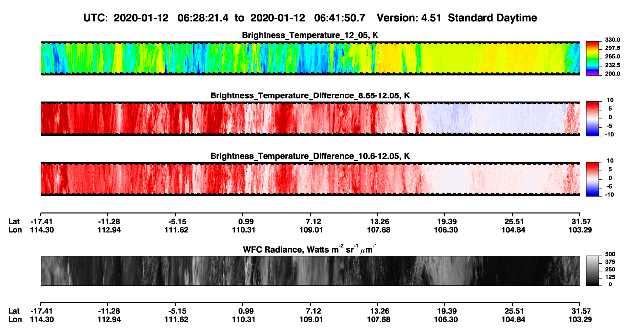Click the 10.6-12.05 difference image strip
644x330 pixels.
pyautogui.click(x=310, y=179)
